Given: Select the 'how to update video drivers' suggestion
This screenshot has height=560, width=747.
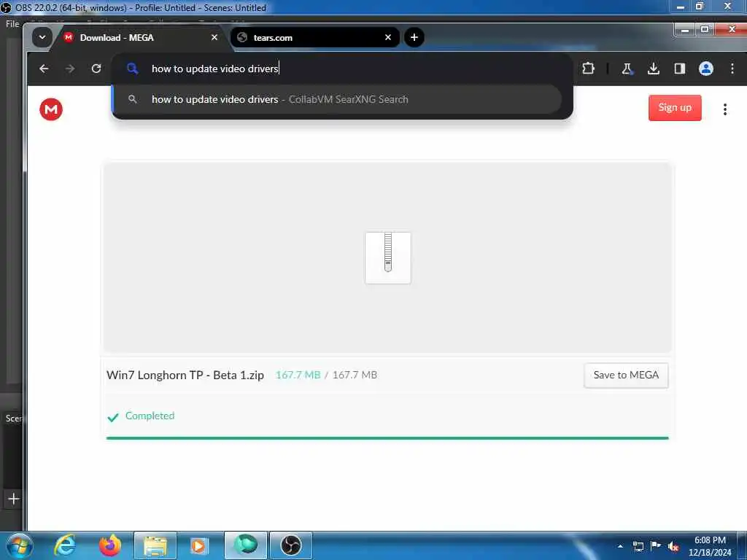Looking at the screenshot, I should point(338,99).
